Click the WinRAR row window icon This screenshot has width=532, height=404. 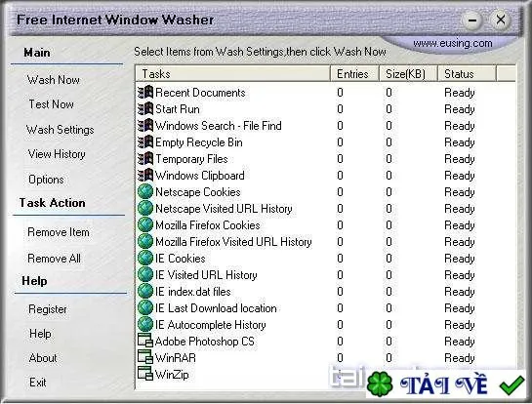145,357
